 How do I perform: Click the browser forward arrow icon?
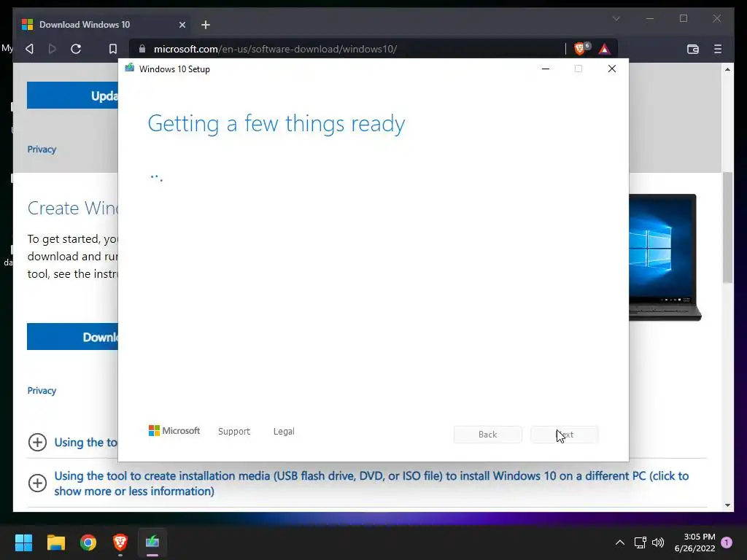(53, 49)
